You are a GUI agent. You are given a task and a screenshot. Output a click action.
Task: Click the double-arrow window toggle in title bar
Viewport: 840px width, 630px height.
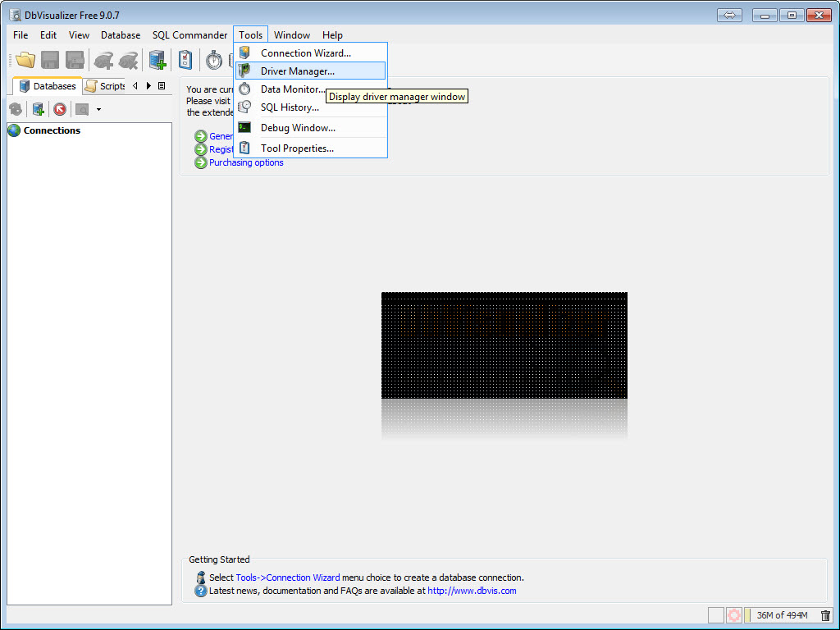(729, 15)
